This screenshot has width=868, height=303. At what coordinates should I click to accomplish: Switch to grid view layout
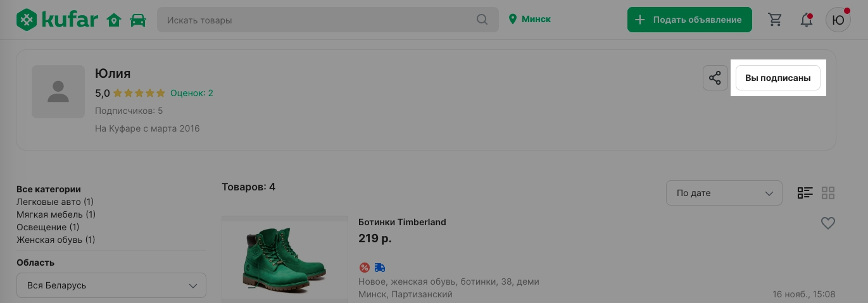point(828,193)
